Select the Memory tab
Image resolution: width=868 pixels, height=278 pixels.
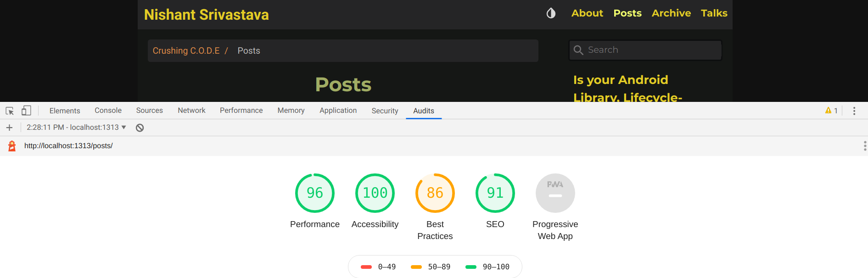pos(291,111)
